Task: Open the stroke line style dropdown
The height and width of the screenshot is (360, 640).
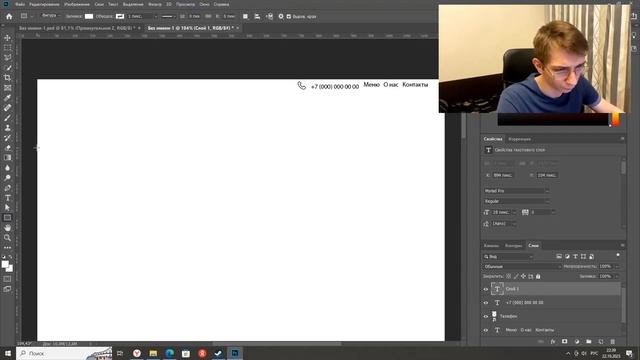Action: pyautogui.click(x=168, y=16)
